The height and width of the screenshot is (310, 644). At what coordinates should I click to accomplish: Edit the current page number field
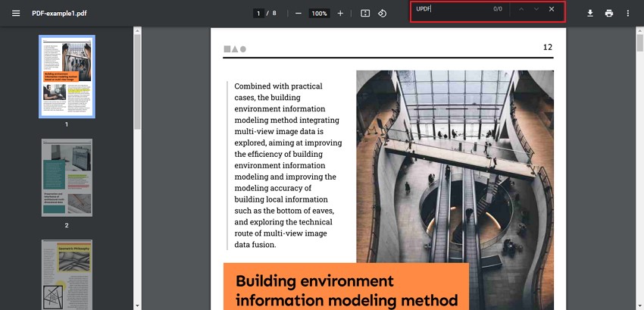pos(258,13)
